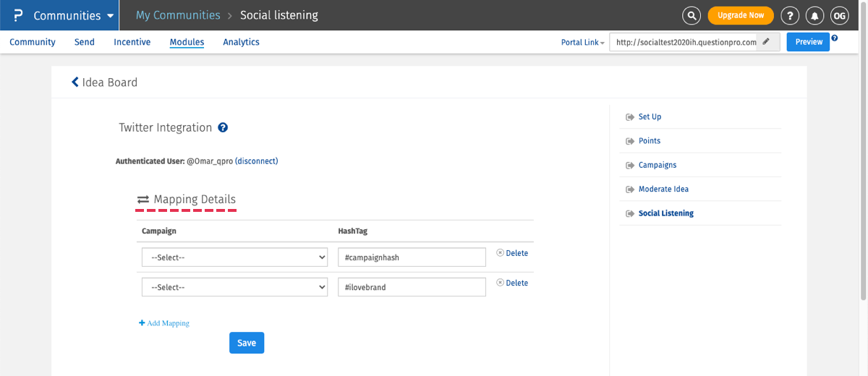Open the OG user account avatar
Viewport: 868px width, 376px height.
pyautogui.click(x=839, y=15)
